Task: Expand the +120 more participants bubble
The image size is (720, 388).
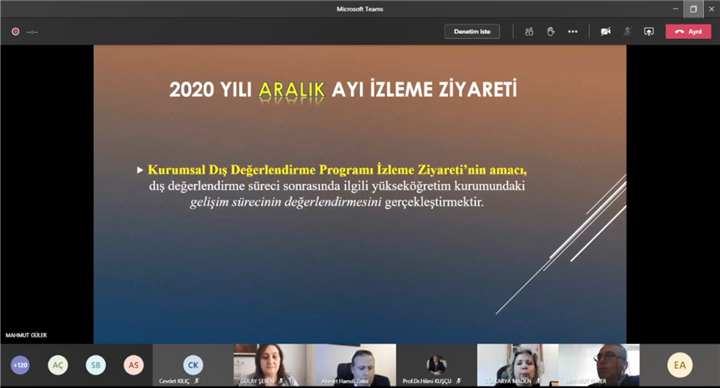Action: pos(20,365)
